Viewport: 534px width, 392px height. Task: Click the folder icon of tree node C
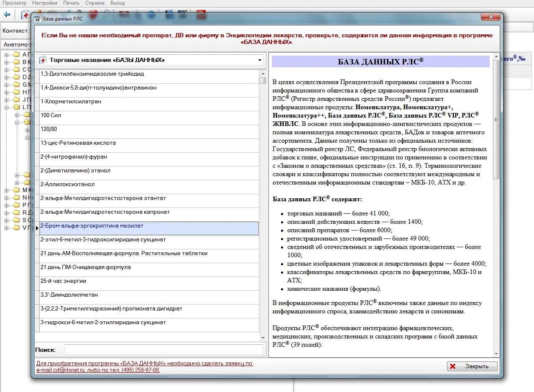pyautogui.click(x=16, y=69)
